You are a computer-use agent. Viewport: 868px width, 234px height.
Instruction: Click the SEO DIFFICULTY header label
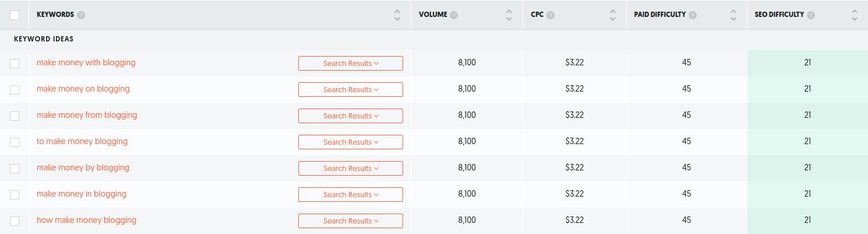click(x=780, y=15)
